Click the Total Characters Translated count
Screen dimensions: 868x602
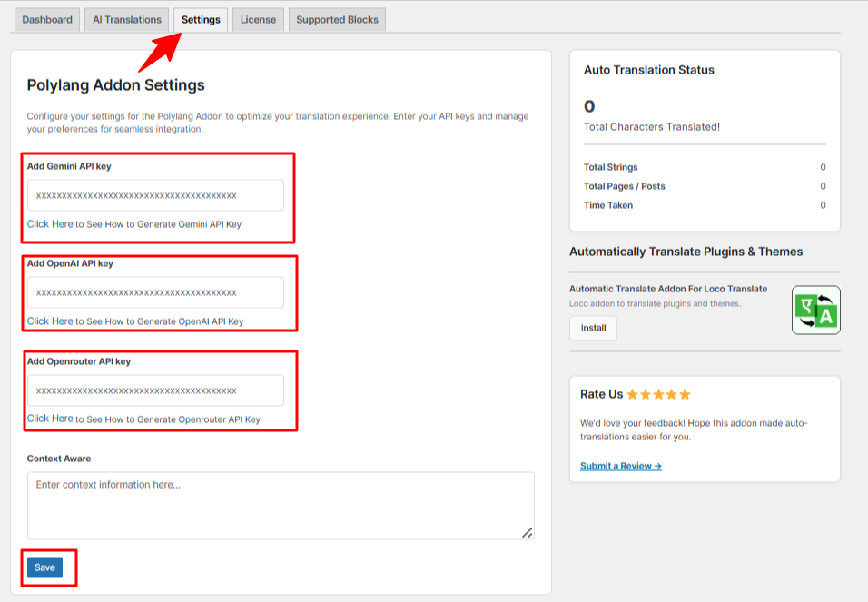click(589, 106)
